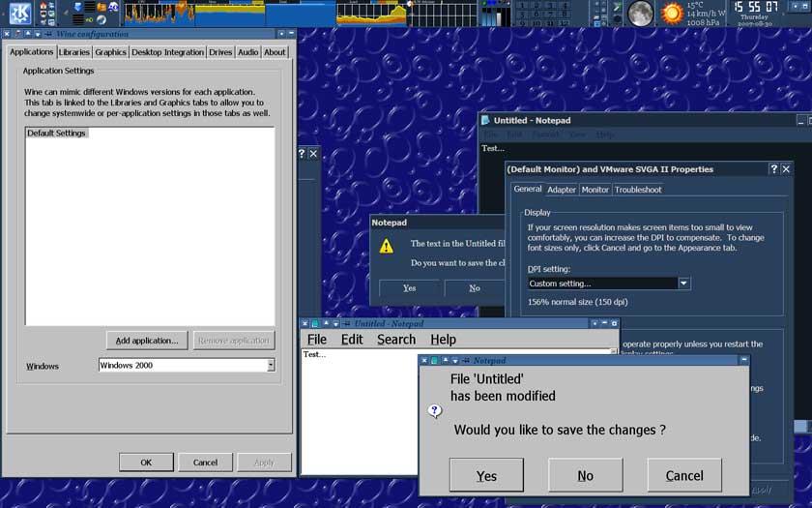Image resolution: width=812 pixels, height=508 pixels.
Task: Click the digital clock in the panel
Action: pos(757,8)
